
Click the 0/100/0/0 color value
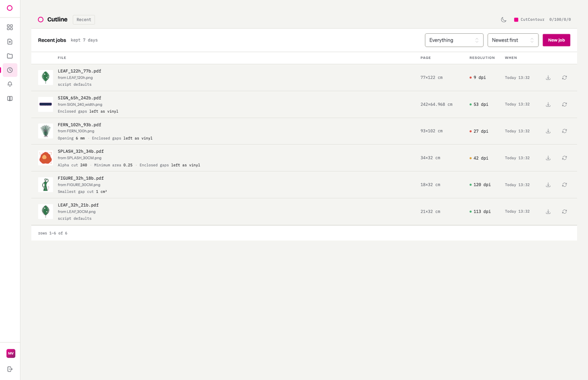pyautogui.click(x=560, y=20)
